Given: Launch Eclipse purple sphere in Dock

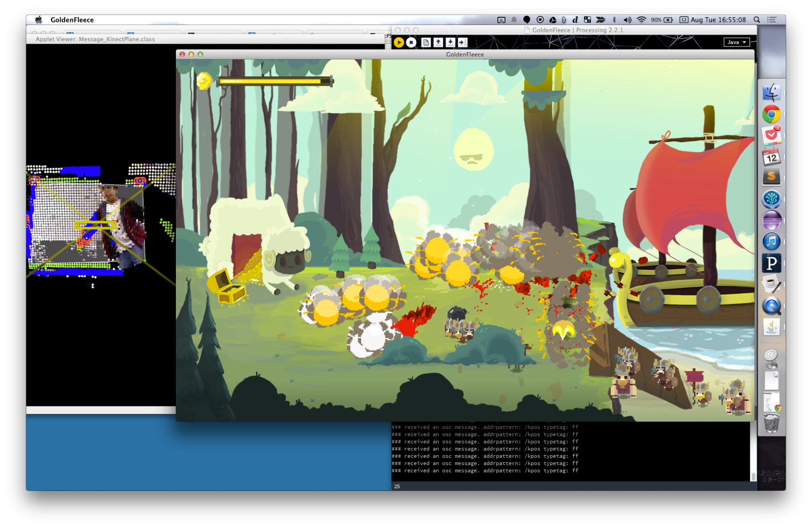Looking at the screenshot, I should pyautogui.click(x=771, y=220).
